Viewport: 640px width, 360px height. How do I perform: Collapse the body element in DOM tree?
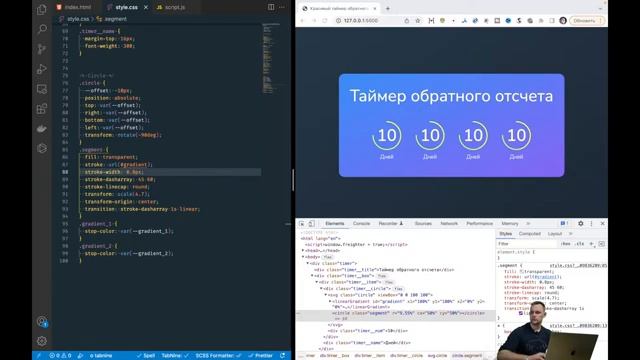[x=303, y=257]
